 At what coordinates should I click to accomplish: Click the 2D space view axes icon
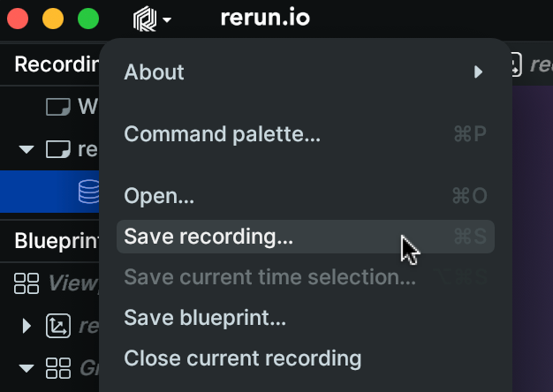click(58, 326)
